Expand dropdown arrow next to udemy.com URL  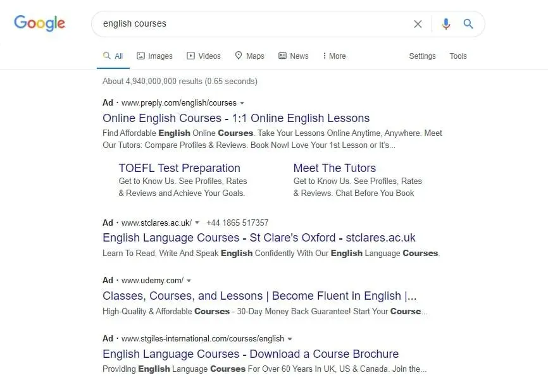pyautogui.click(x=189, y=281)
